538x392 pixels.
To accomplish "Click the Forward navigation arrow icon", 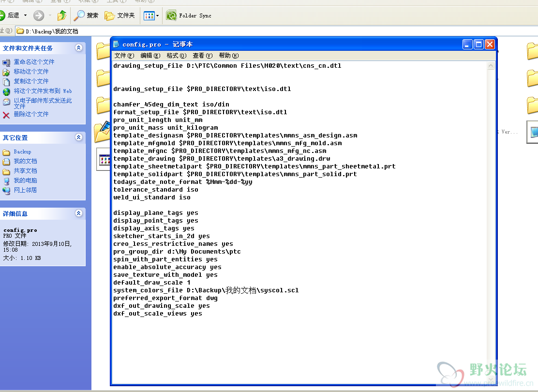I will click(38, 15).
